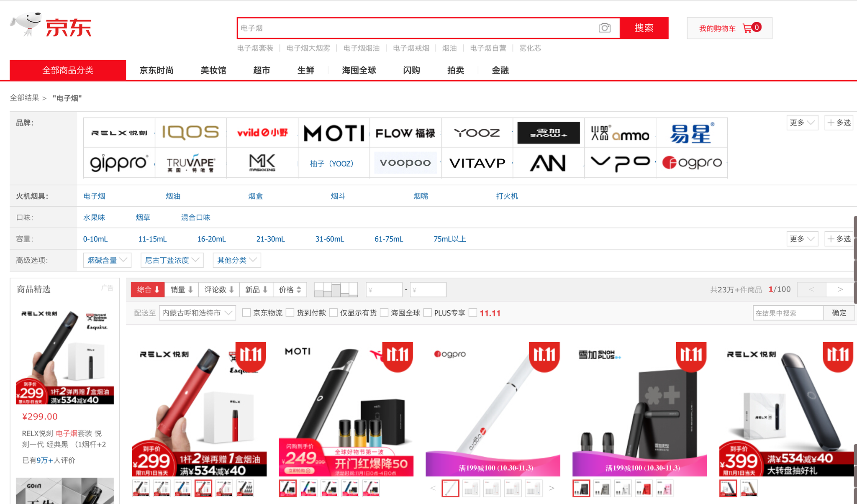Pick the MOTI brand logo
Screen dimensions: 857x504
tap(334, 133)
